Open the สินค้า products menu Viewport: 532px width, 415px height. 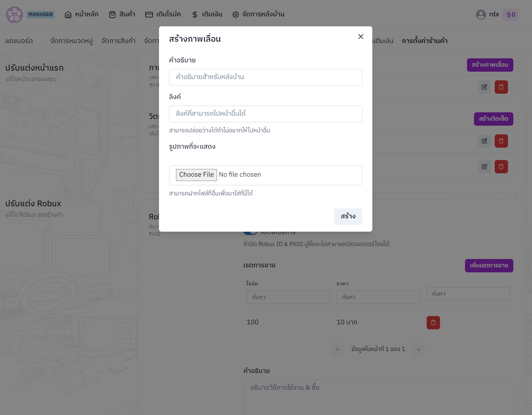point(122,14)
